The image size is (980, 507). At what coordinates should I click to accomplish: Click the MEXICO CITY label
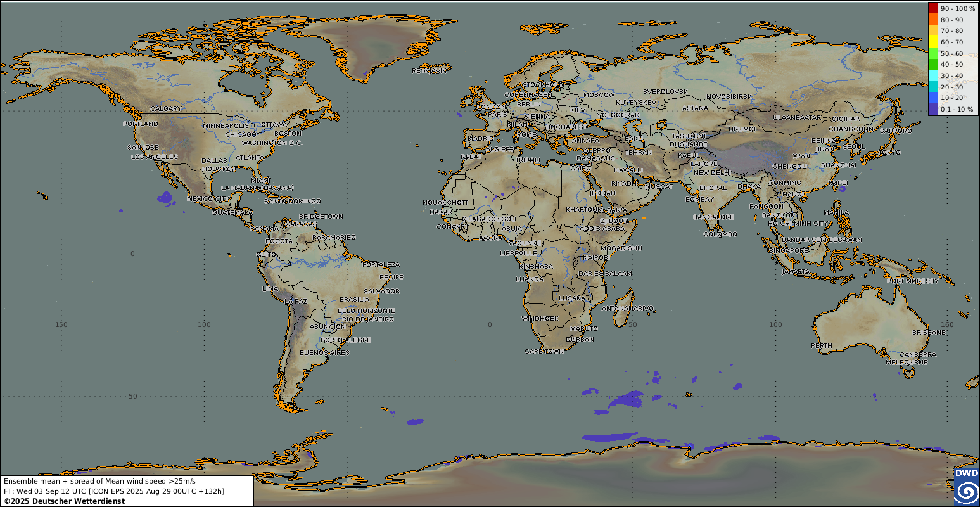coord(207,199)
